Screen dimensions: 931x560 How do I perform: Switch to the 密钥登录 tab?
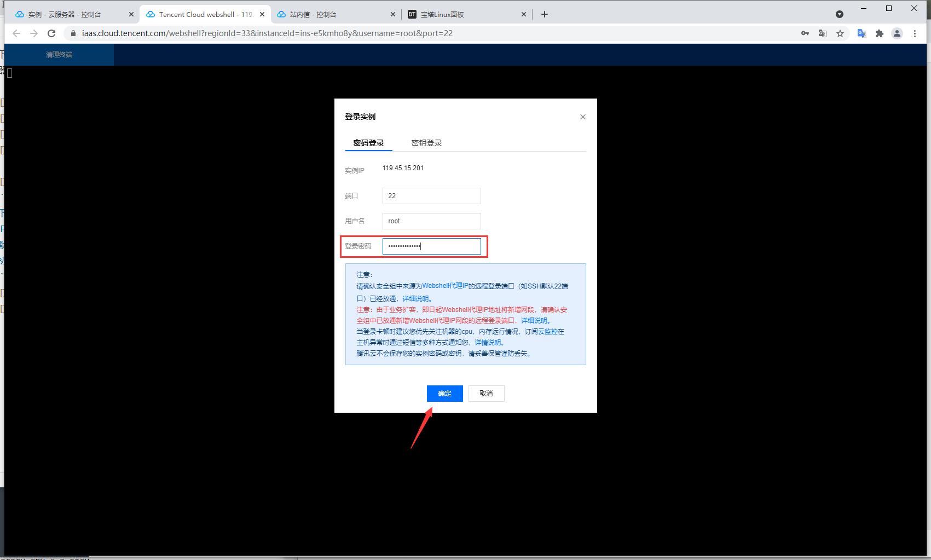tap(426, 142)
